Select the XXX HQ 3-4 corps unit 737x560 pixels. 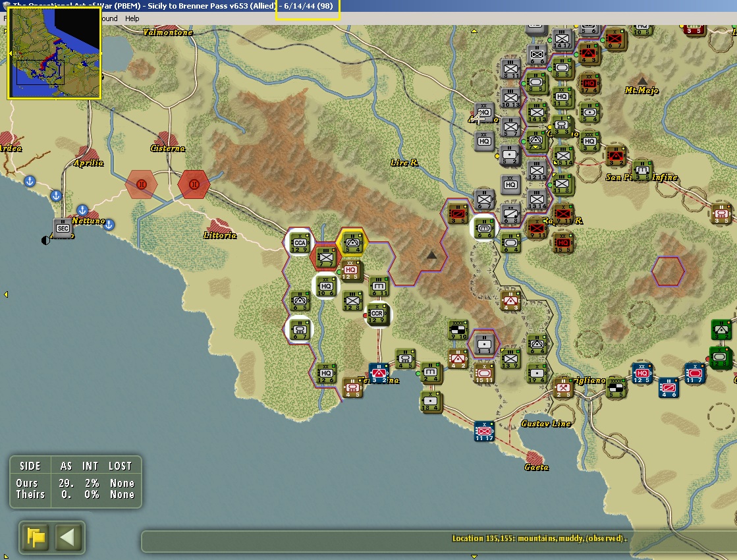(x=589, y=142)
